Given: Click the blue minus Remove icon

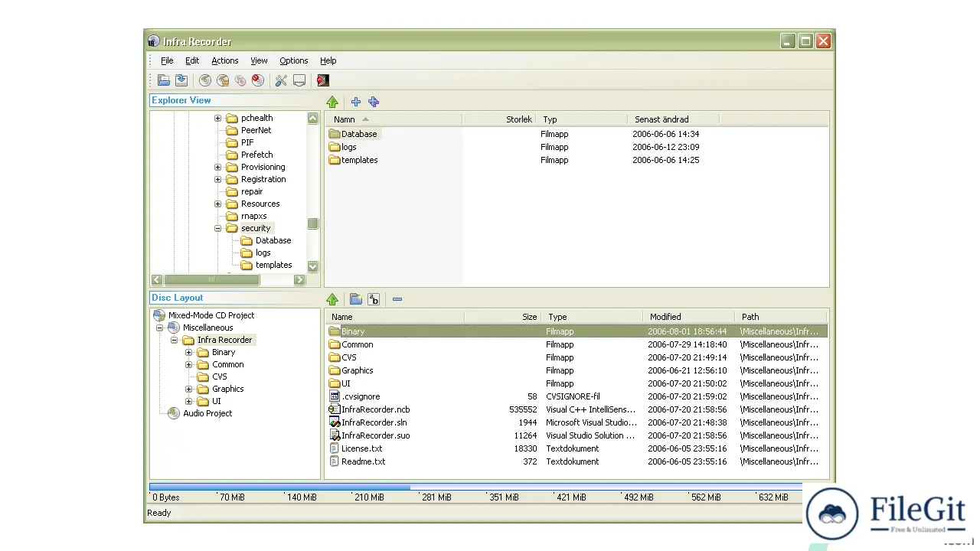Looking at the screenshot, I should tap(397, 299).
